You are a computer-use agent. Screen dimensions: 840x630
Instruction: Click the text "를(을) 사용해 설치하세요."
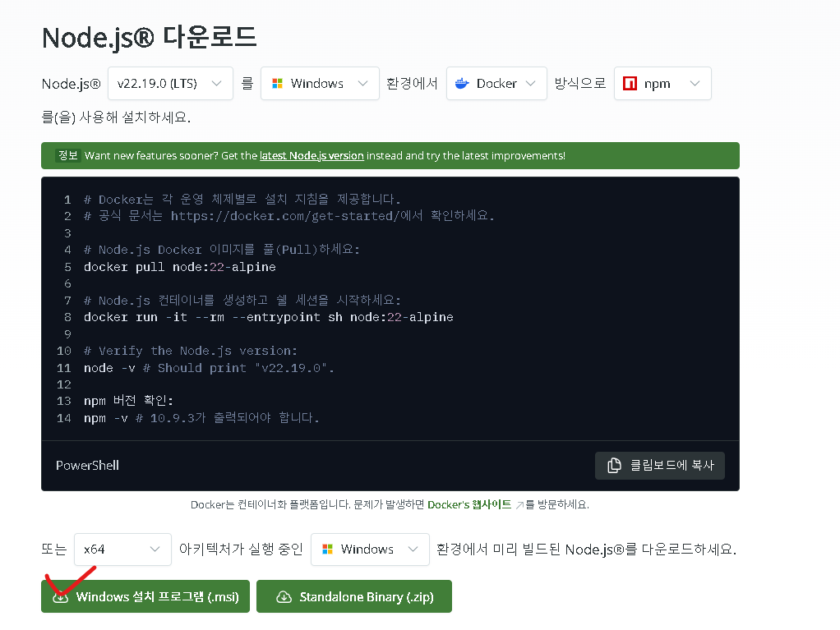click(116, 117)
